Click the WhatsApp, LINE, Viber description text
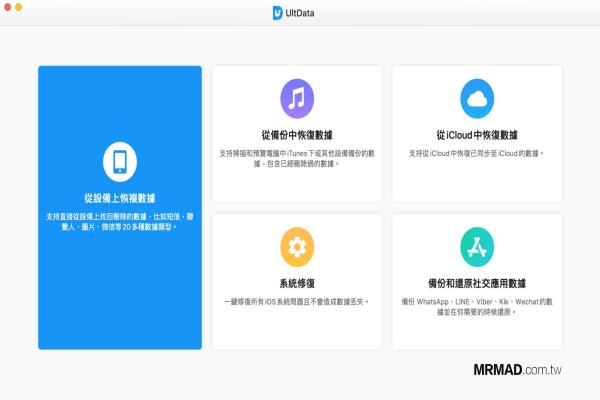This screenshot has width=600, height=400. point(477,307)
